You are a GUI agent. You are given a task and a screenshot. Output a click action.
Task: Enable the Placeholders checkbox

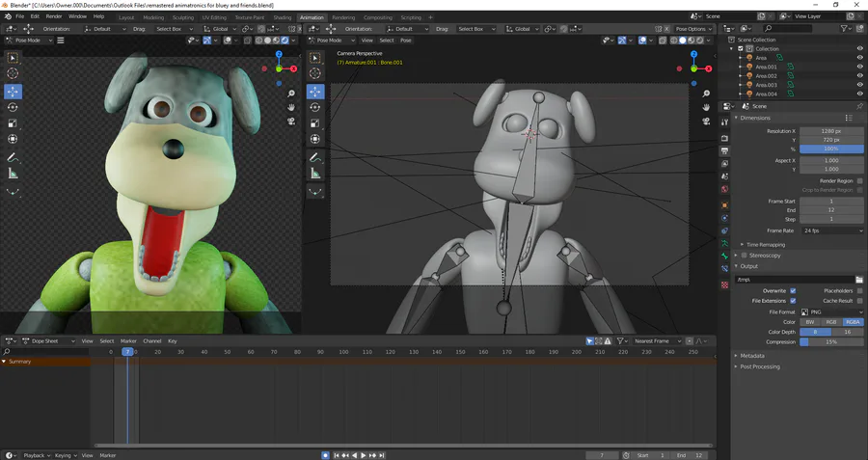click(x=859, y=290)
